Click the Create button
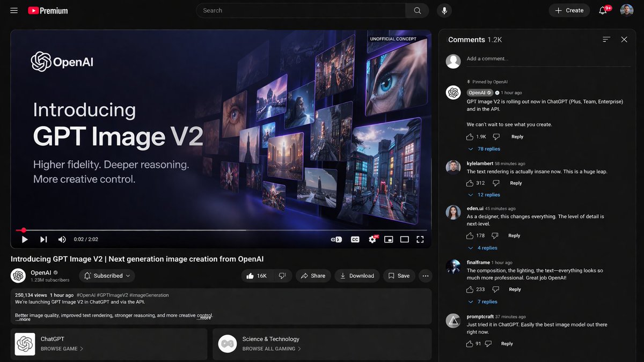The height and width of the screenshot is (362, 644). (569, 10)
